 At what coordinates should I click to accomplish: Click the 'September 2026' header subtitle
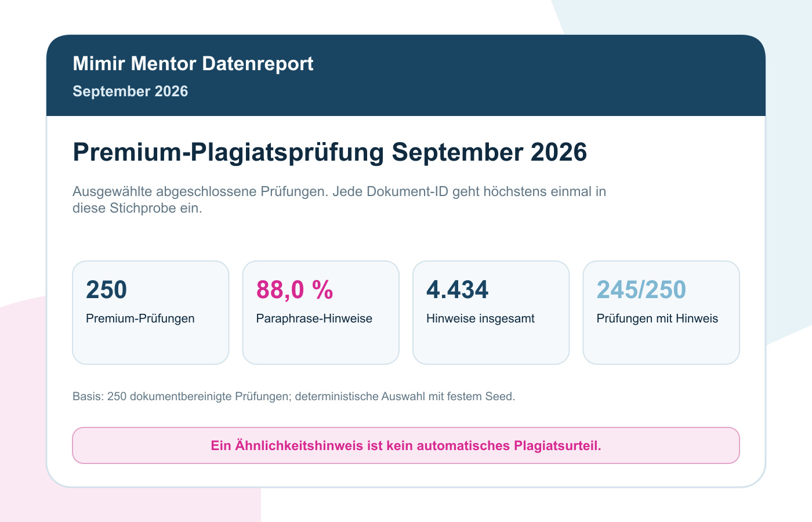click(x=130, y=91)
